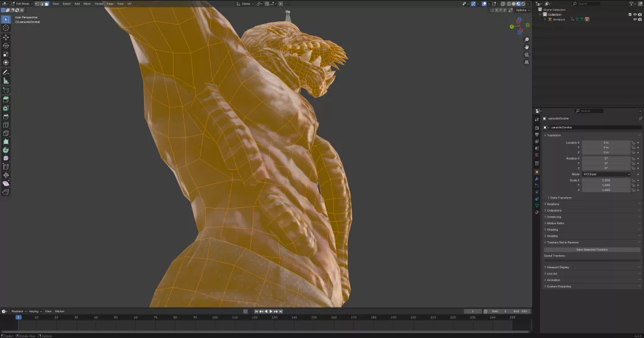Click Save Selected Trackers button
The width and height of the screenshot is (644, 338).
[x=592, y=249]
